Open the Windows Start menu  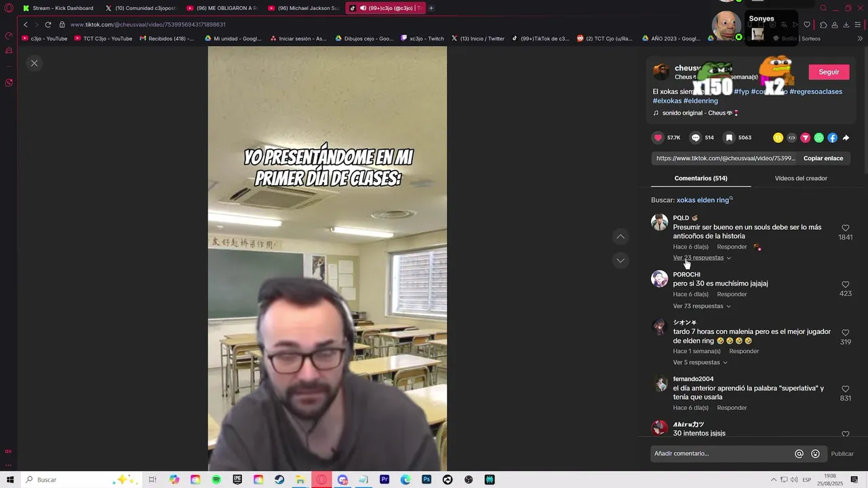tap(10, 480)
